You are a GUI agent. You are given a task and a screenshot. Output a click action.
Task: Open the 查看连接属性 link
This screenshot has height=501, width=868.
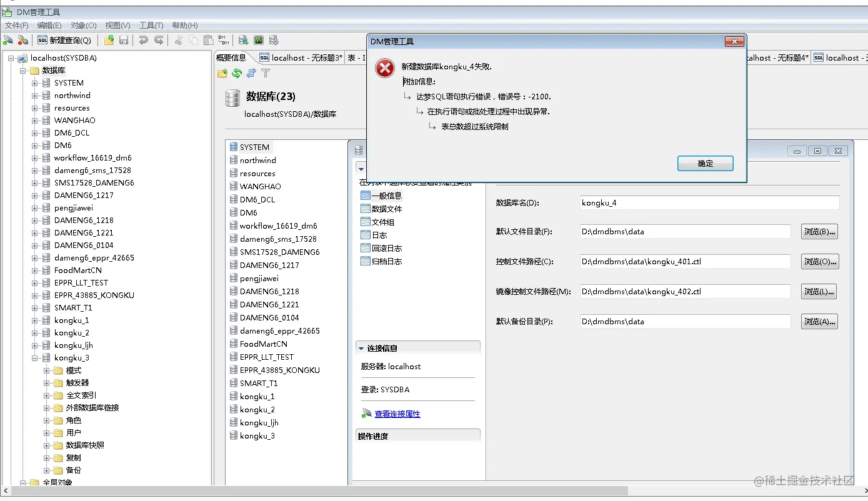coord(397,414)
